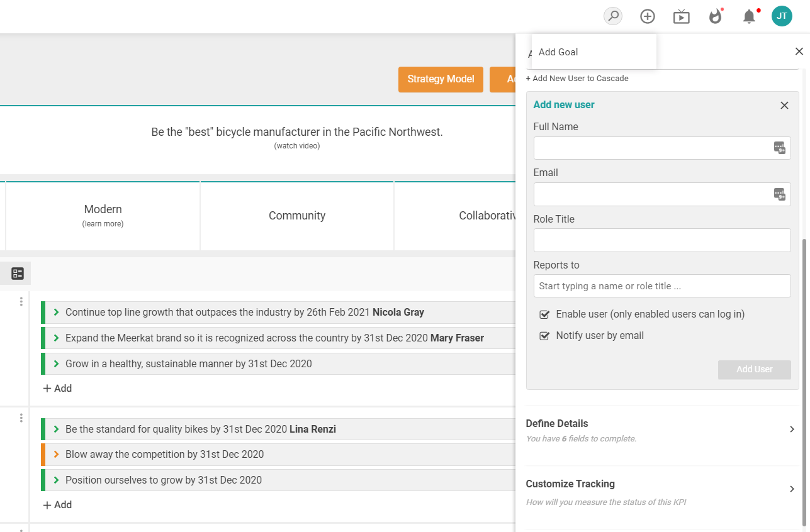
Task: Open the notifications bell
Action: [x=749, y=16]
